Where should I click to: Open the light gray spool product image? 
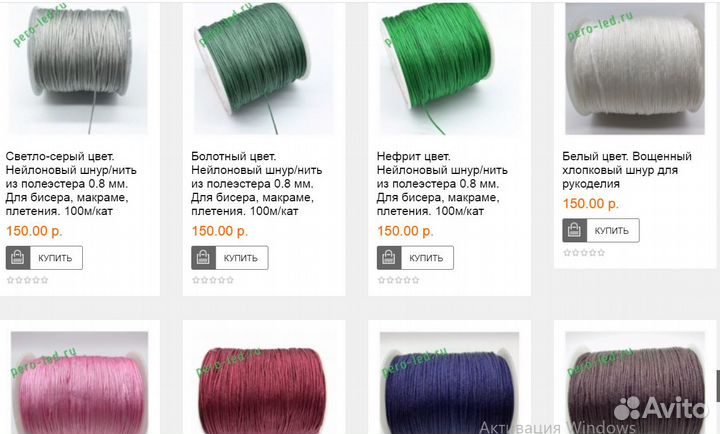coord(79,69)
